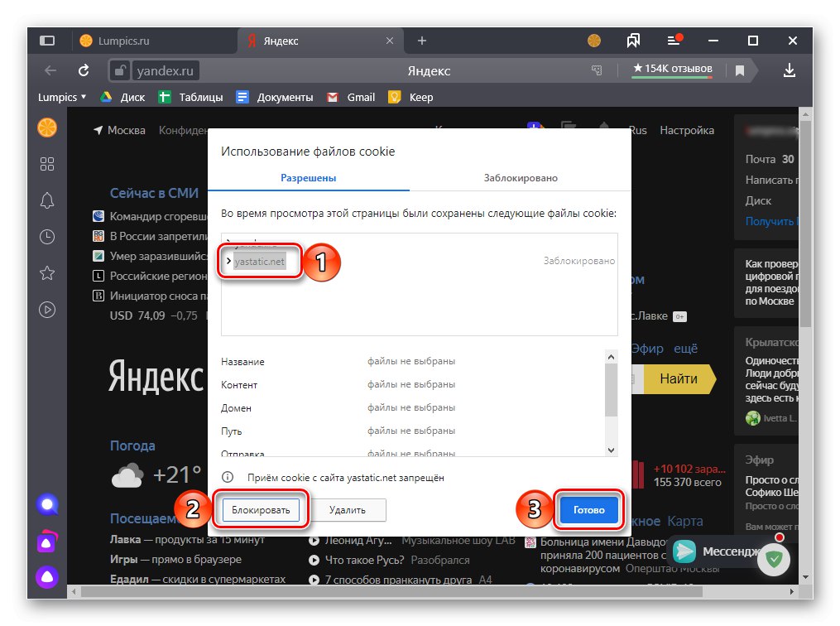Viewport: 840px width, 626px height.
Task: Open history clock icon in sidebar
Action: point(47,237)
